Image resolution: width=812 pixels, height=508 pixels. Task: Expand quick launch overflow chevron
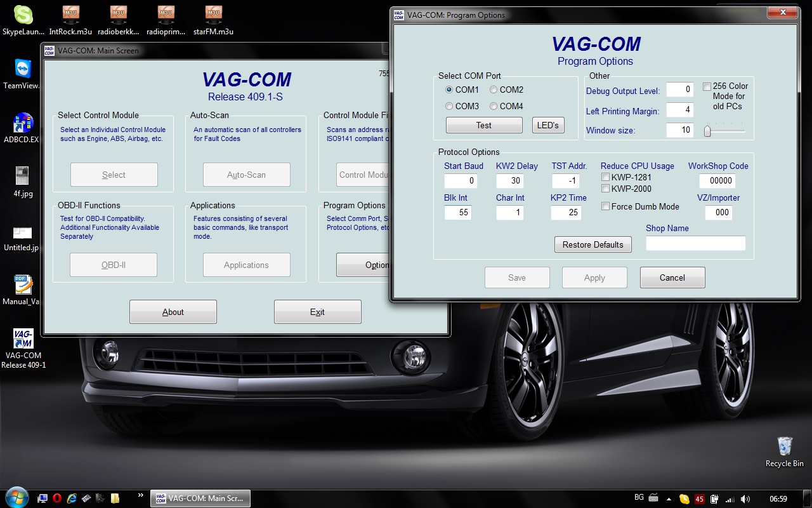pyautogui.click(x=140, y=495)
